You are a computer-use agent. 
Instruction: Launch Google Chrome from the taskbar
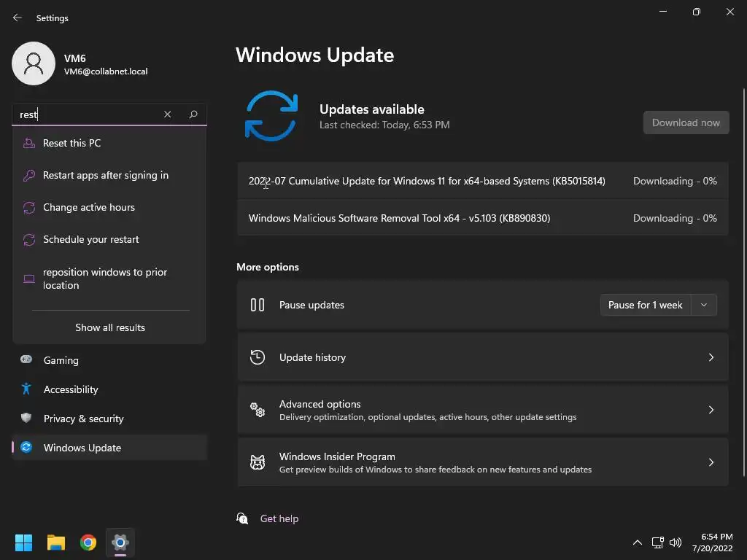pyautogui.click(x=88, y=542)
